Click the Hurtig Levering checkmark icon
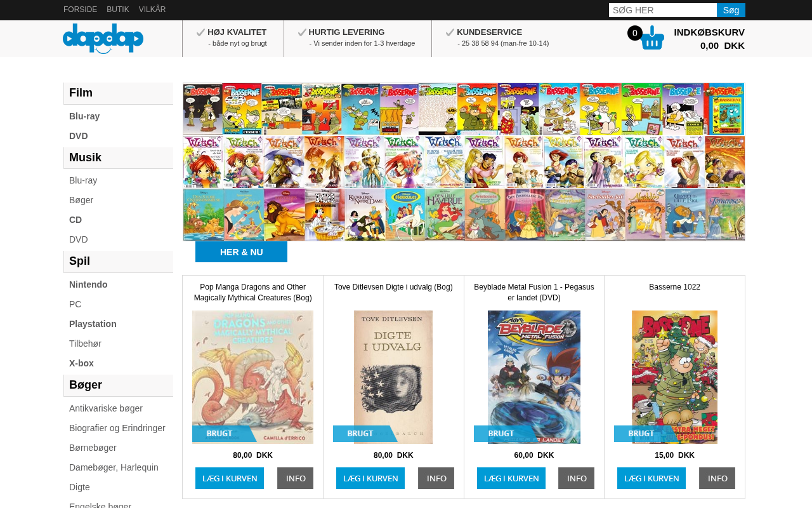The width and height of the screenshot is (812, 508). click(302, 32)
